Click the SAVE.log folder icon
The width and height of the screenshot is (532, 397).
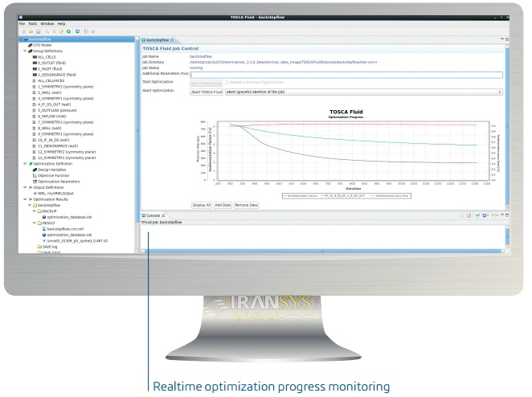pyautogui.click(x=39, y=247)
